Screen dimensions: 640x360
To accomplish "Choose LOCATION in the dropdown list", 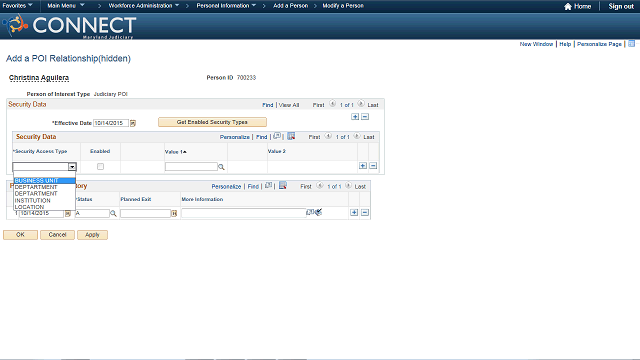I will (44, 207).
